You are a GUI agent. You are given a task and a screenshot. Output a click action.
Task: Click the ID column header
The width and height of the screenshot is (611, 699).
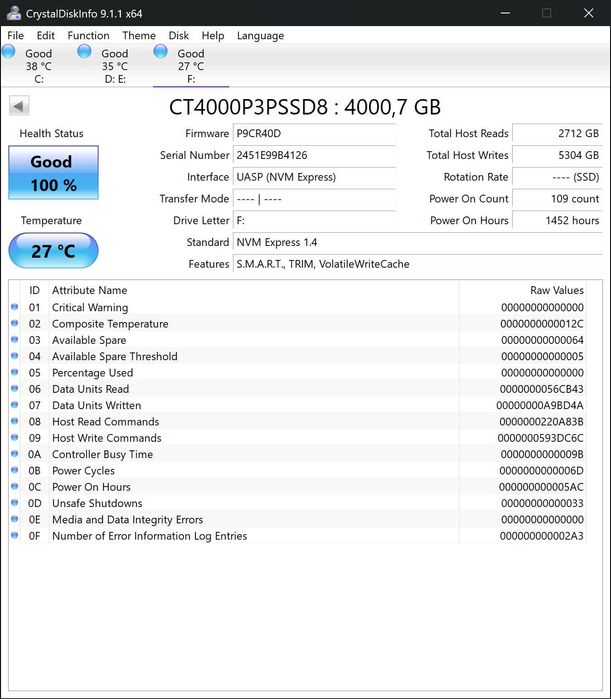pyautogui.click(x=34, y=290)
